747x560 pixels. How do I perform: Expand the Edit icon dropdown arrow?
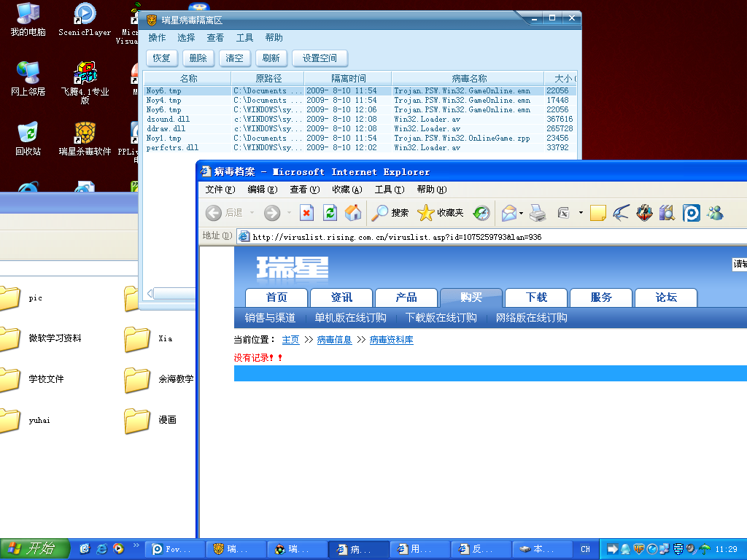pos(581,213)
